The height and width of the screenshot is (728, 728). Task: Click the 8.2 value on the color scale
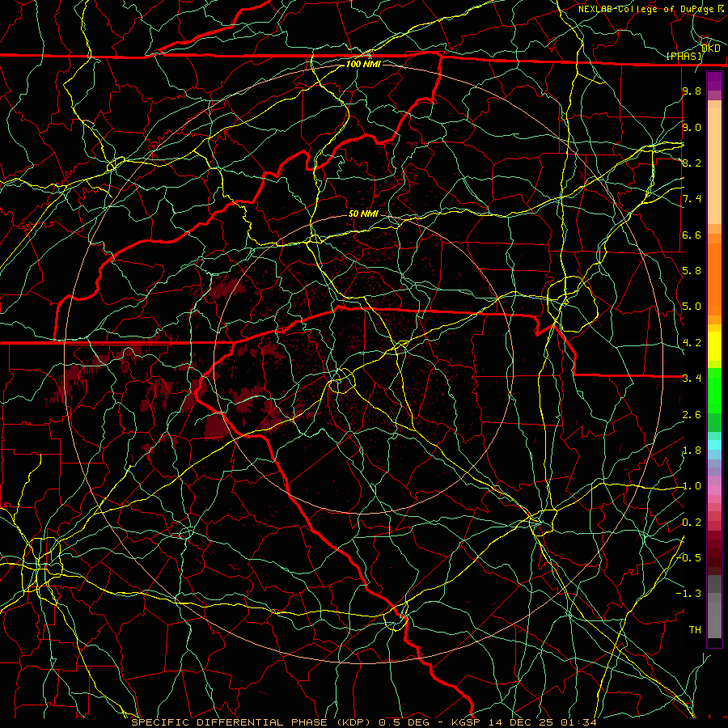pyautogui.click(x=692, y=163)
